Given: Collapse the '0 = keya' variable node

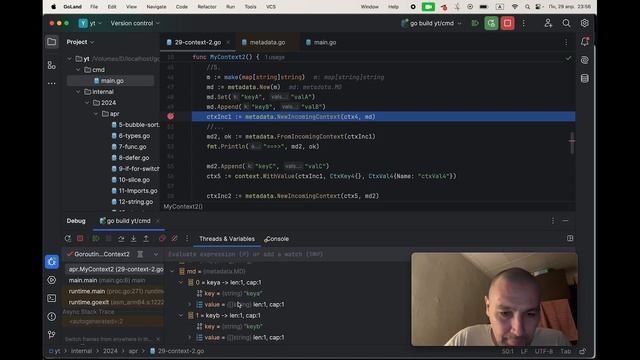Looking at the screenshot, I should coord(181,282).
